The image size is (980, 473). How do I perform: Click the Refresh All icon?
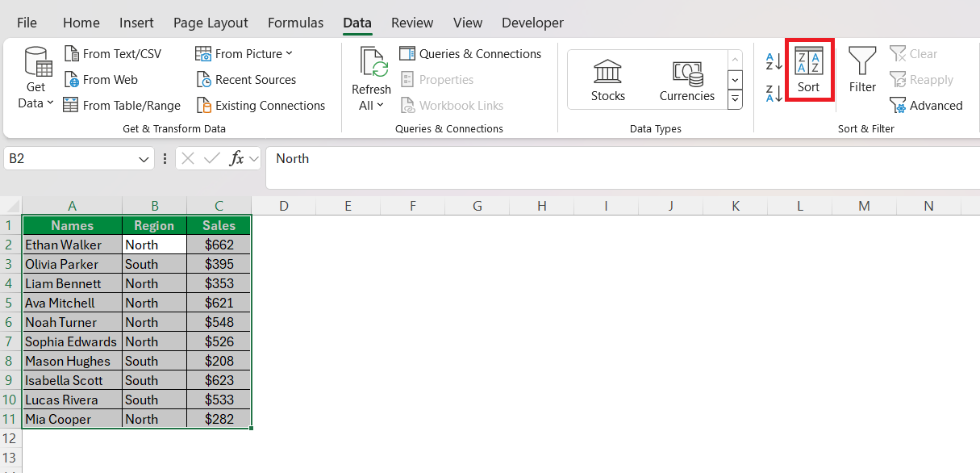372,62
